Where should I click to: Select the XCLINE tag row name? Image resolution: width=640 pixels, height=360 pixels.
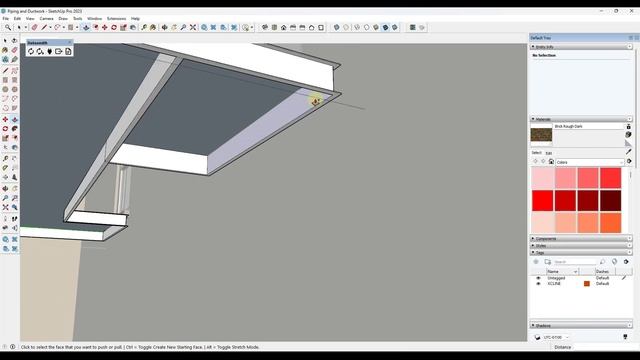tap(554, 284)
